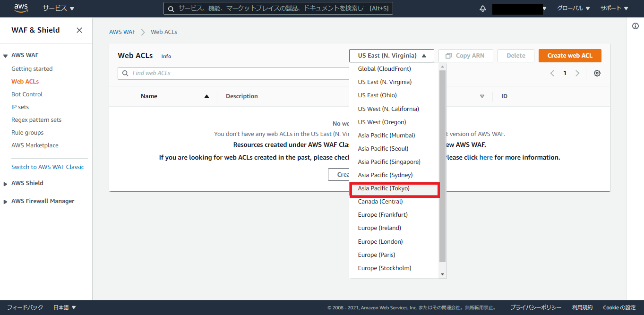Image resolution: width=644 pixels, height=315 pixels.
Task: Click the Delete button
Action: [516, 56]
